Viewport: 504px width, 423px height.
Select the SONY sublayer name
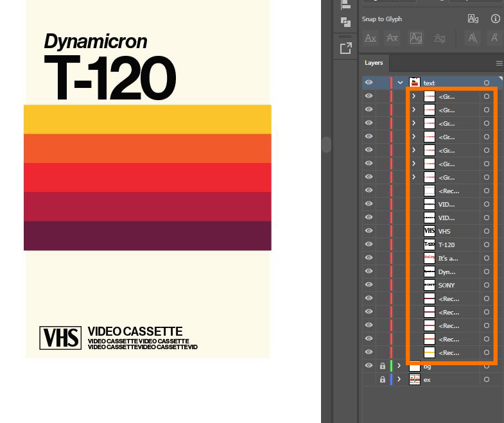click(446, 286)
